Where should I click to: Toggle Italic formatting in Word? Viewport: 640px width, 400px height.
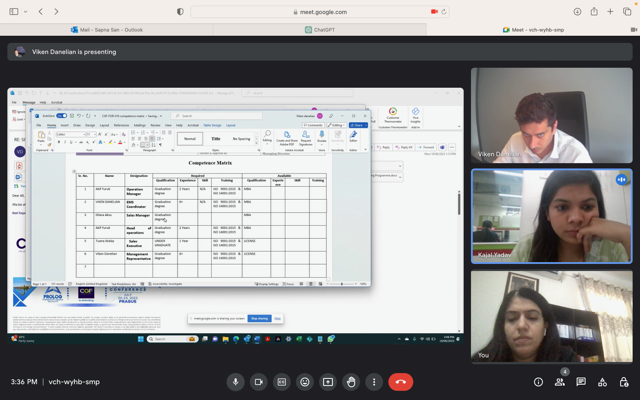point(65,142)
